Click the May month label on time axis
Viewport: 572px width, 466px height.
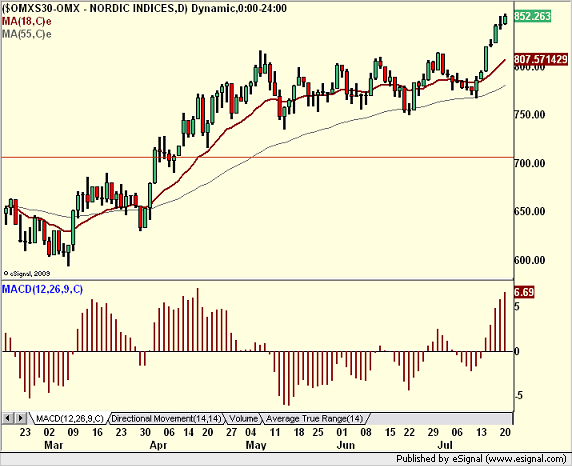[x=256, y=445]
